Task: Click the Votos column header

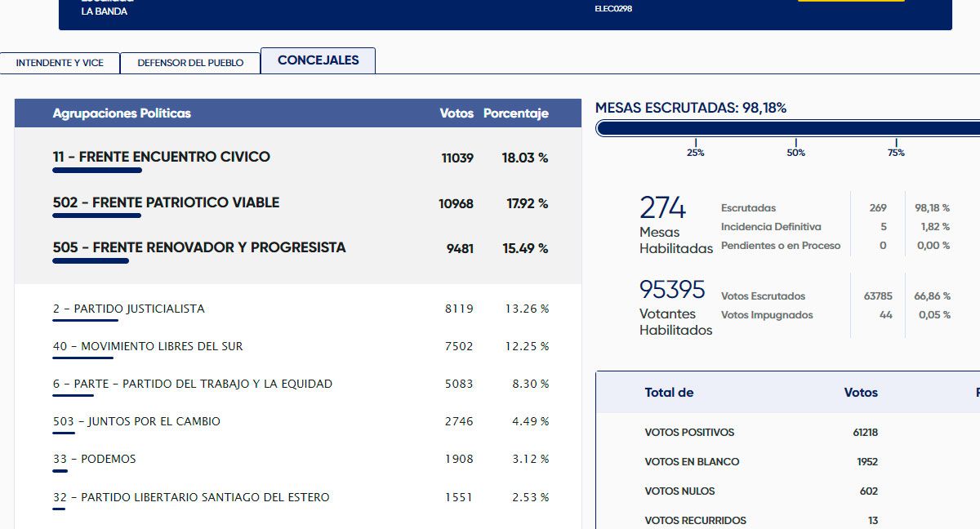Action: (456, 113)
